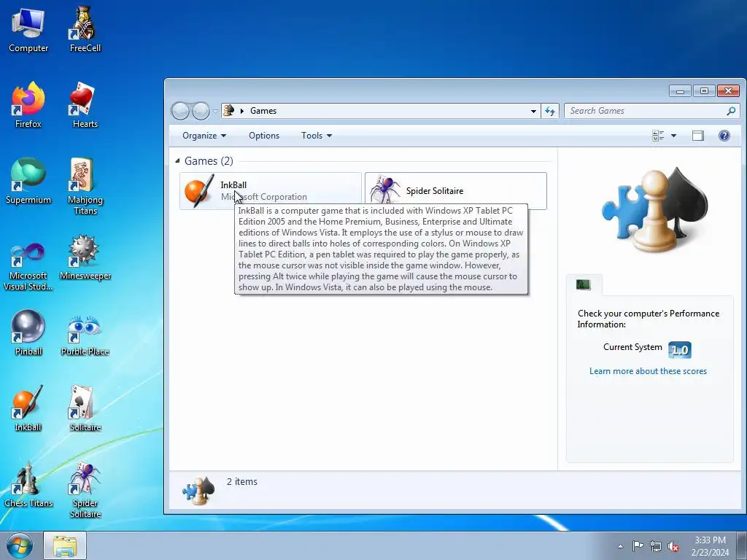Click the Forward navigation arrow
Screen dimensions: 747x560
[x=201, y=111]
